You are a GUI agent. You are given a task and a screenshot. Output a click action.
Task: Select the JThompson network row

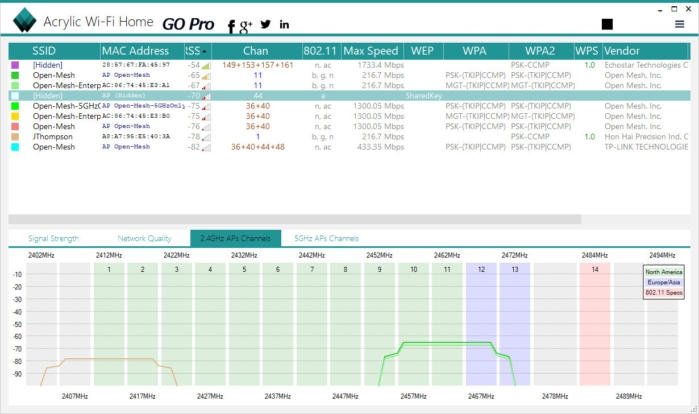(x=350, y=137)
